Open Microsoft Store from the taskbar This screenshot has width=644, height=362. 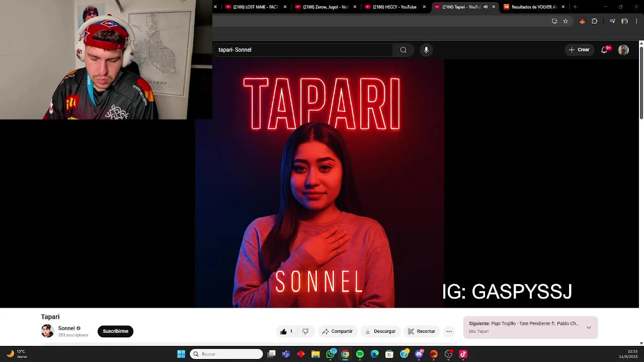tap(389, 354)
